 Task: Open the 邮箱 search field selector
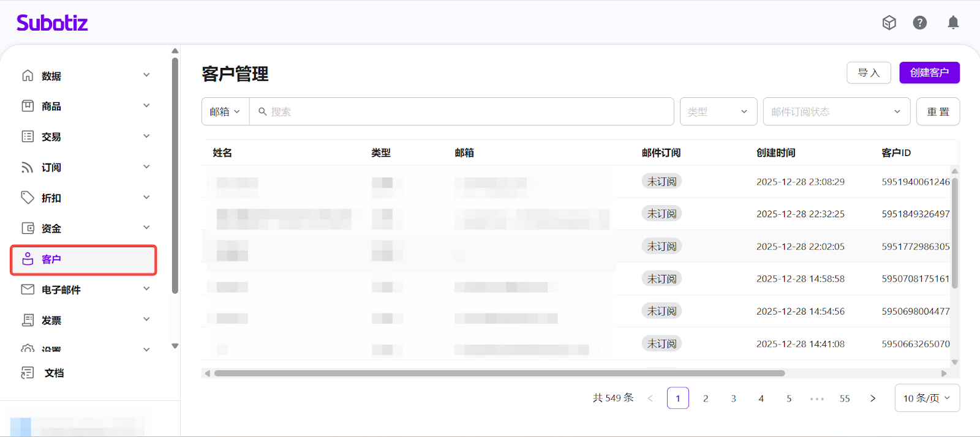[225, 111]
